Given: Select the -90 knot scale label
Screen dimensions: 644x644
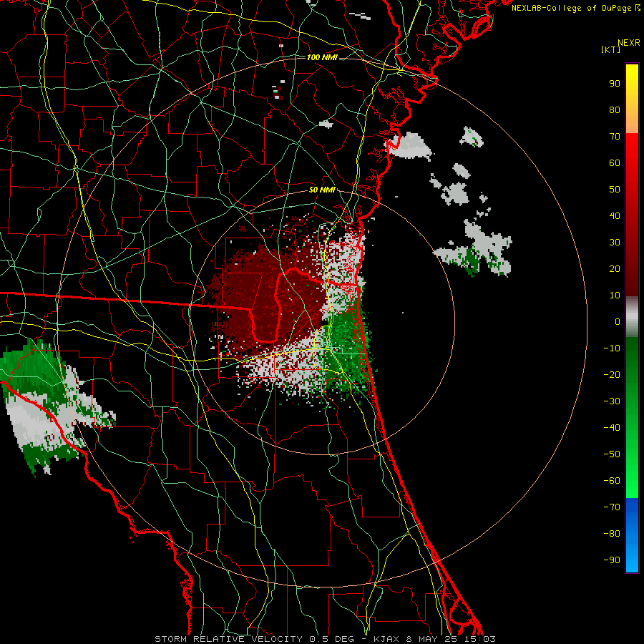Looking at the screenshot, I should pos(612,560).
